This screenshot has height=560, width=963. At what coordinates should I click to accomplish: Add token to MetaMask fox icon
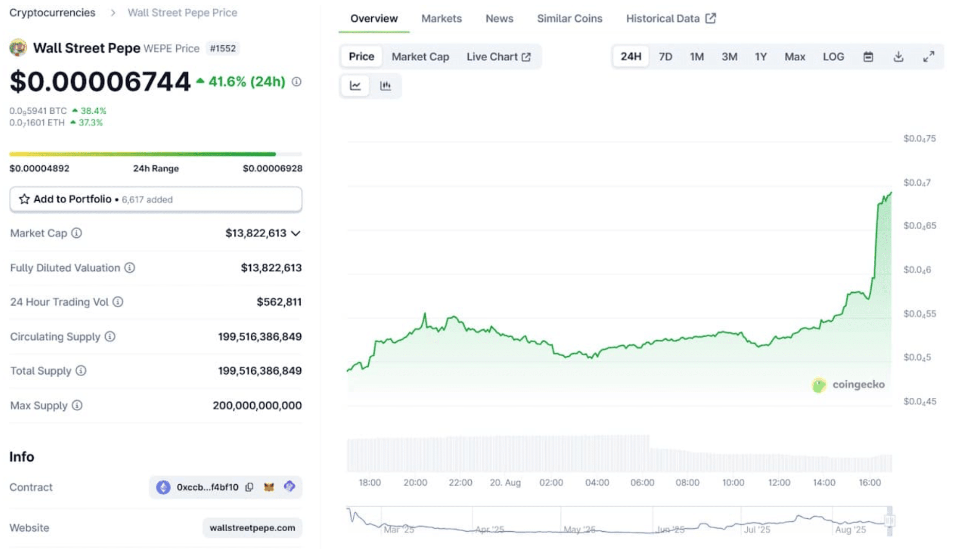pyautogui.click(x=269, y=487)
